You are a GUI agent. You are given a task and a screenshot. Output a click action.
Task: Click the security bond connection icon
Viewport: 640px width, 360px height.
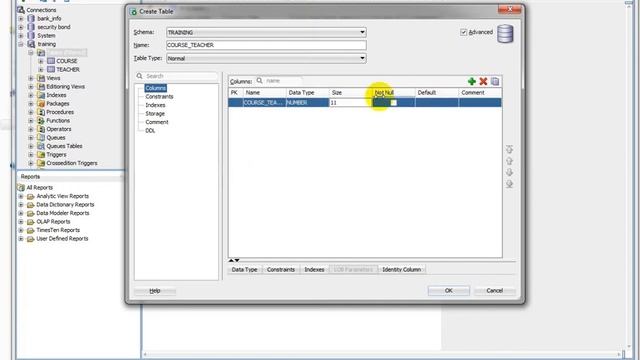click(31, 27)
